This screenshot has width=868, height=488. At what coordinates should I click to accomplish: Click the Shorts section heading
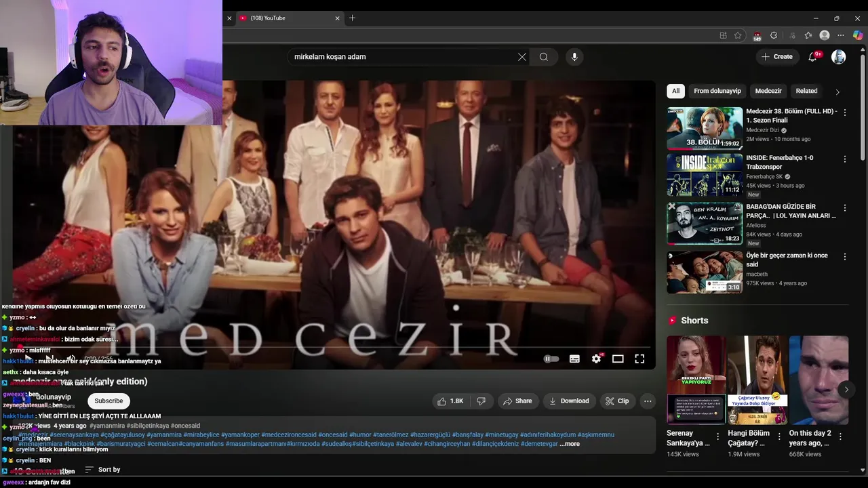(x=694, y=321)
